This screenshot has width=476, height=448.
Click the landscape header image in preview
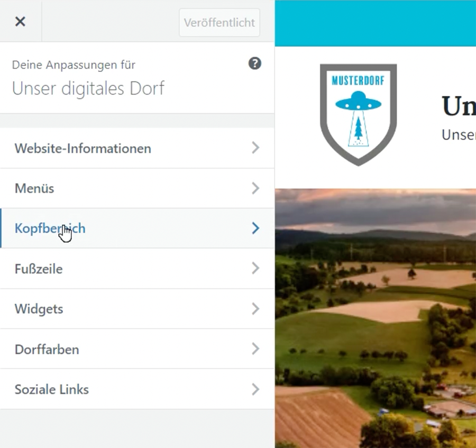click(x=376, y=317)
